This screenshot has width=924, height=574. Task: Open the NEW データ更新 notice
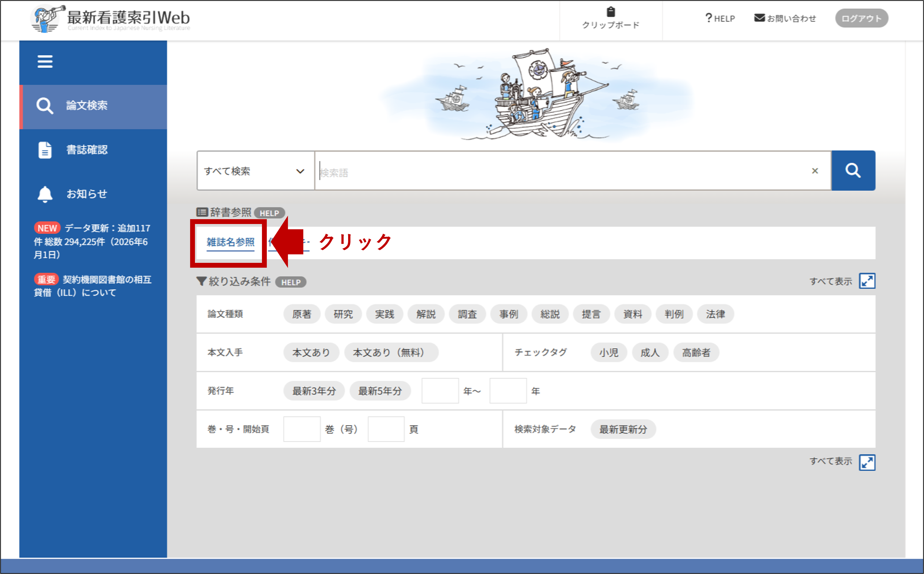[92, 241]
